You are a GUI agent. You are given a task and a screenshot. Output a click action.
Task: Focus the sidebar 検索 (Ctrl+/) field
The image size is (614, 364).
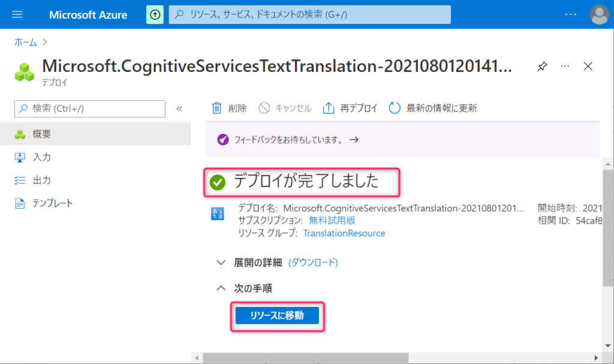point(90,109)
